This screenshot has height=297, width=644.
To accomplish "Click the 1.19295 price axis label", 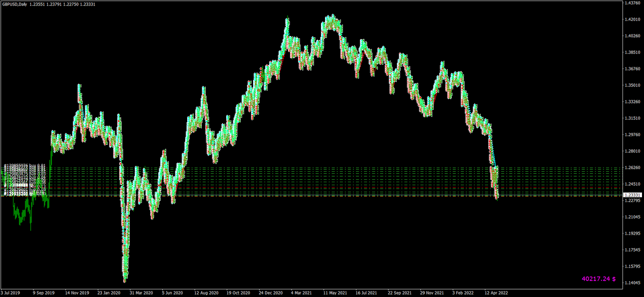I will pyautogui.click(x=633, y=234).
